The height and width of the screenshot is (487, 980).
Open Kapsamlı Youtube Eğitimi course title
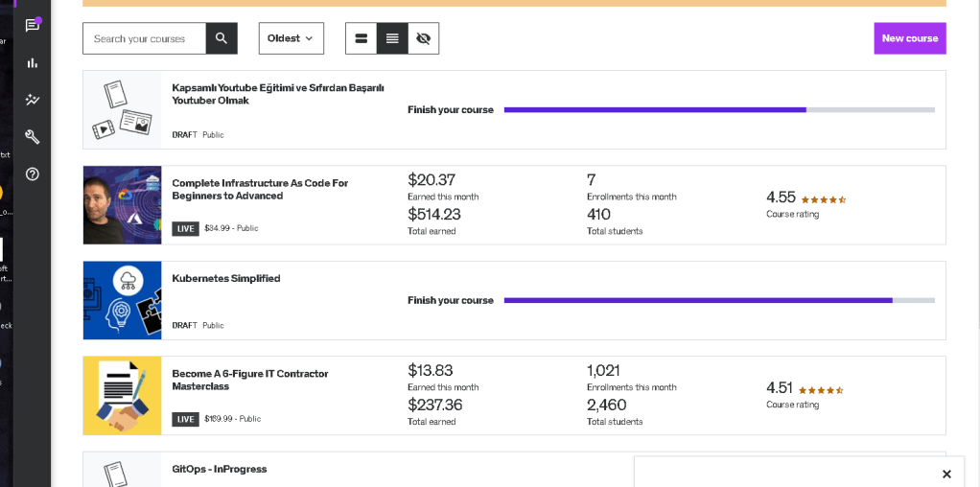pos(278,94)
